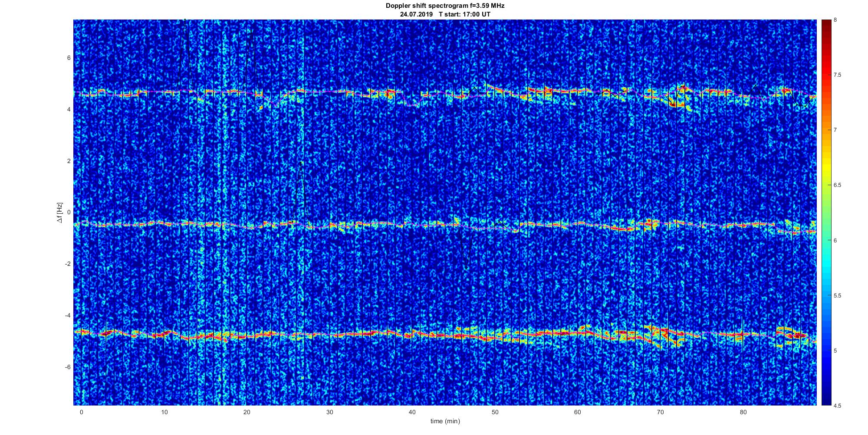The height and width of the screenshot is (435, 868).
Task: Click the subtitle "24.07.2019 T start: 17:00 UT"
Action: (445, 14)
